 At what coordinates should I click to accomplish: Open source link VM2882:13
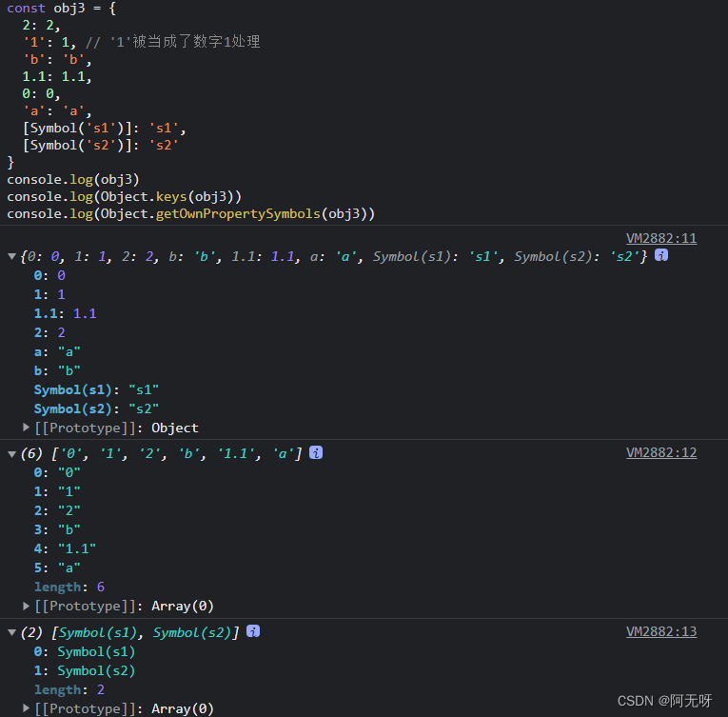click(661, 631)
